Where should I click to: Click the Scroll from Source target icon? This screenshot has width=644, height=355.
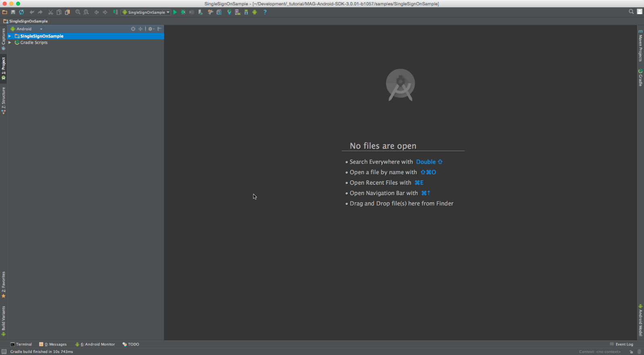click(133, 29)
